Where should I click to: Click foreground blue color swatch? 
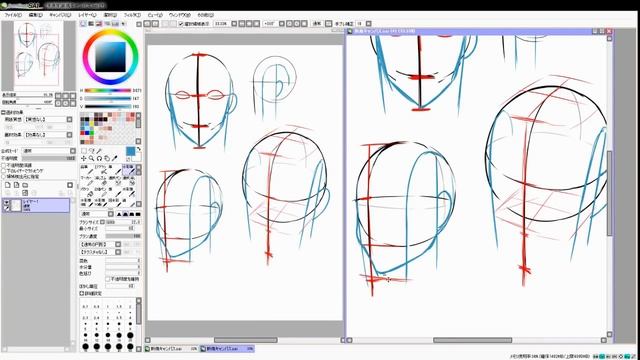coord(131,151)
